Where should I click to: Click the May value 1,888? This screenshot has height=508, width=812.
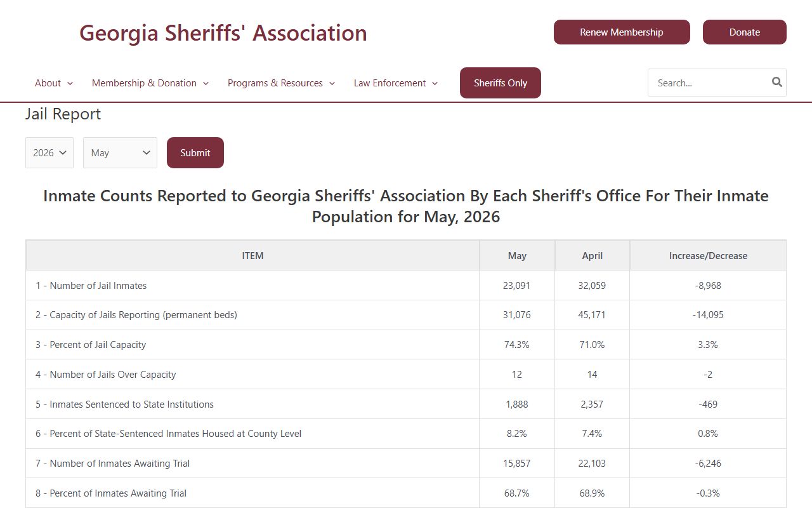517,404
